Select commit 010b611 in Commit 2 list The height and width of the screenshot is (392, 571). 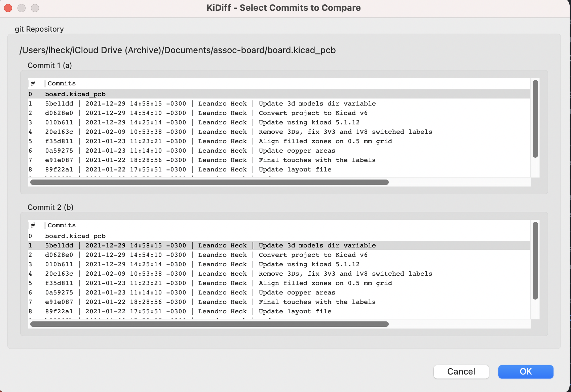click(279, 264)
